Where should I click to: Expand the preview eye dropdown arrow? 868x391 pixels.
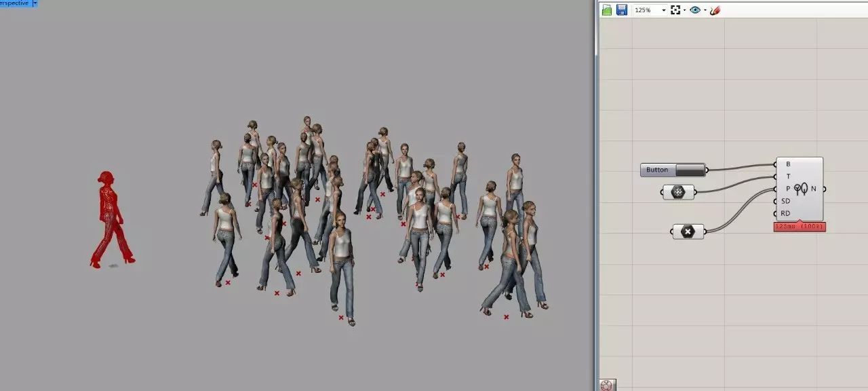point(705,10)
